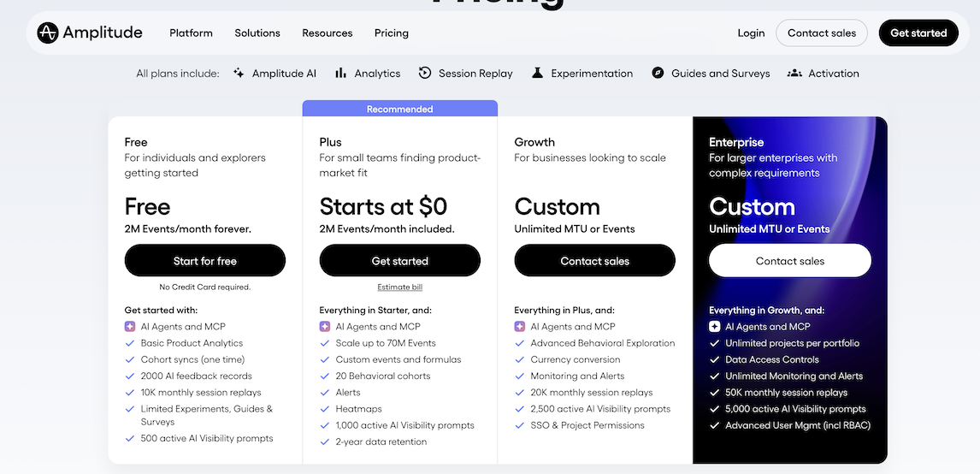Open the Solutions menu
Image resolution: width=980 pixels, height=474 pixels.
coord(257,33)
